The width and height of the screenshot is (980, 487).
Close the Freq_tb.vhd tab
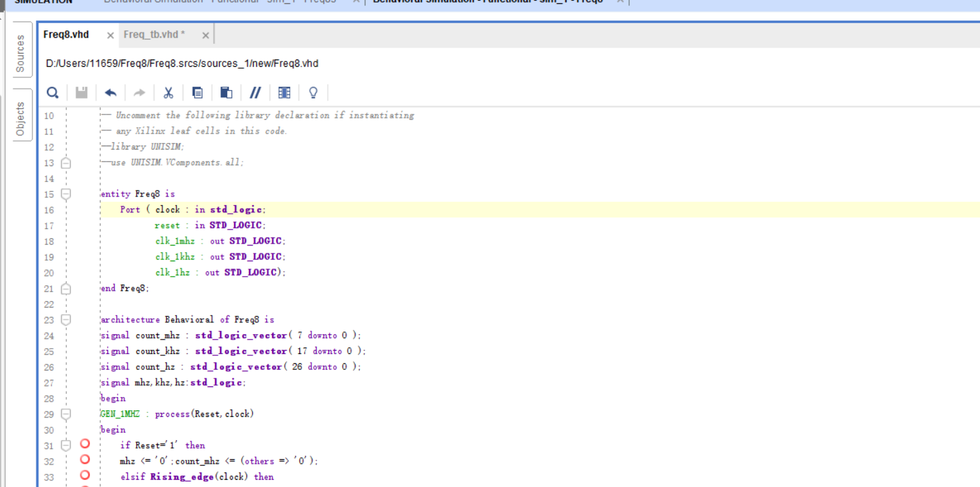click(205, 35)
